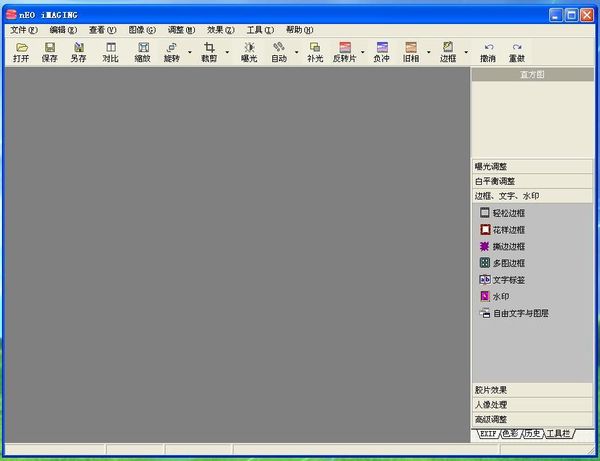The width and height of the screenshot is (600, 461).
Task: Click the 补光 (Fill light) icon
Action: pyautogui.click(x=315, y=52)
